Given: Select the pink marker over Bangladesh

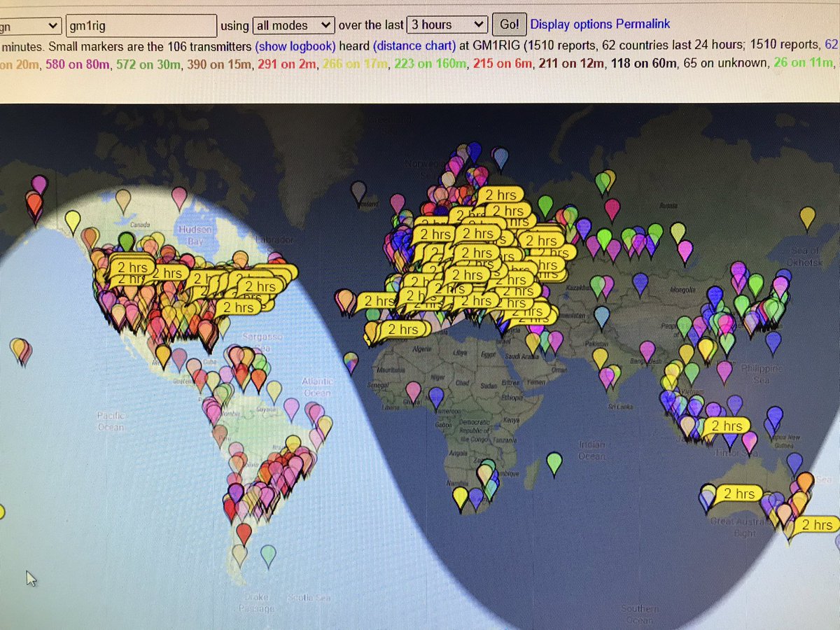Looking at the screenshot, I should coord(647,351).
